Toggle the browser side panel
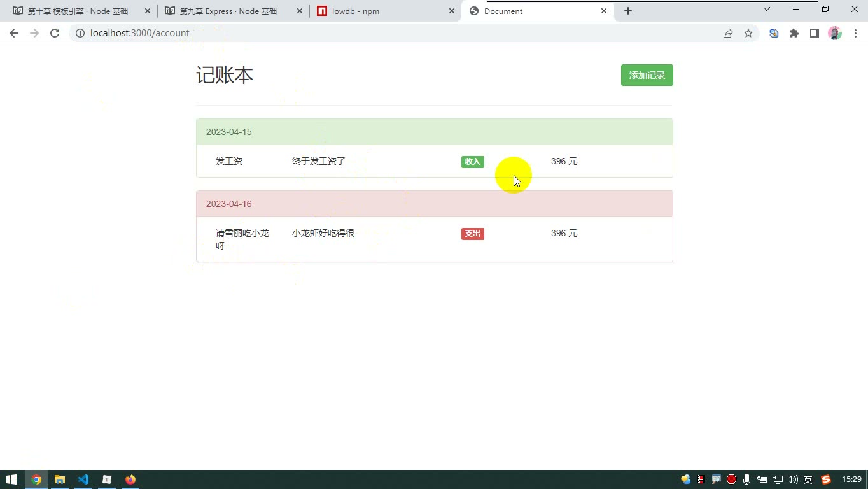The image size is (868, 489). [815, 33]
